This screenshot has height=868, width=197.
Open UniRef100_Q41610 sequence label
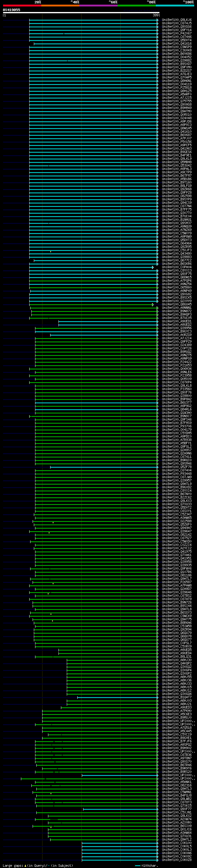coord(177,132)
